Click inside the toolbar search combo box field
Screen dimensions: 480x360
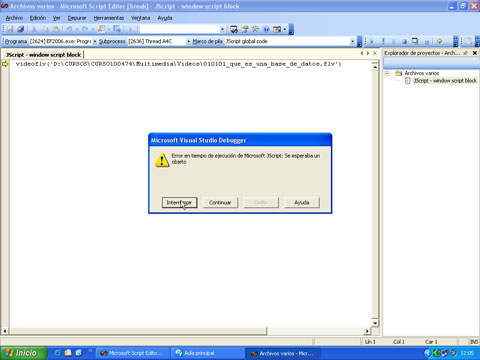click(x=179, y=29)
